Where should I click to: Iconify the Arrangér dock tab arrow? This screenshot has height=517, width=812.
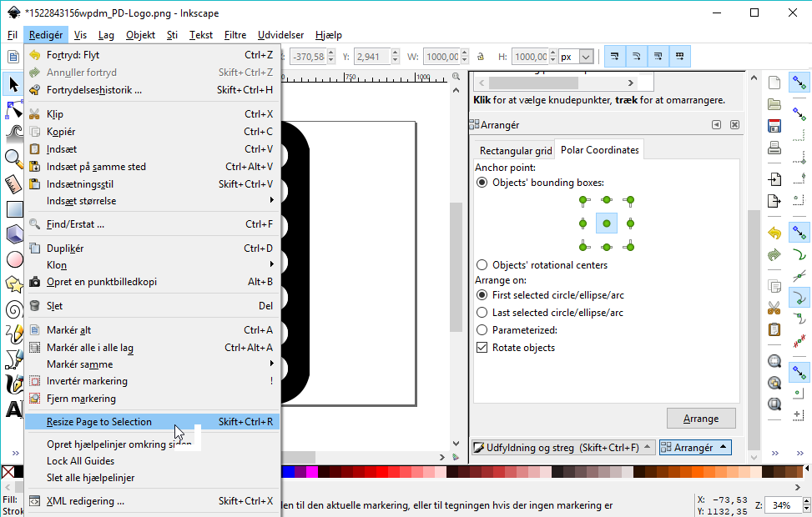coord(723,447)
